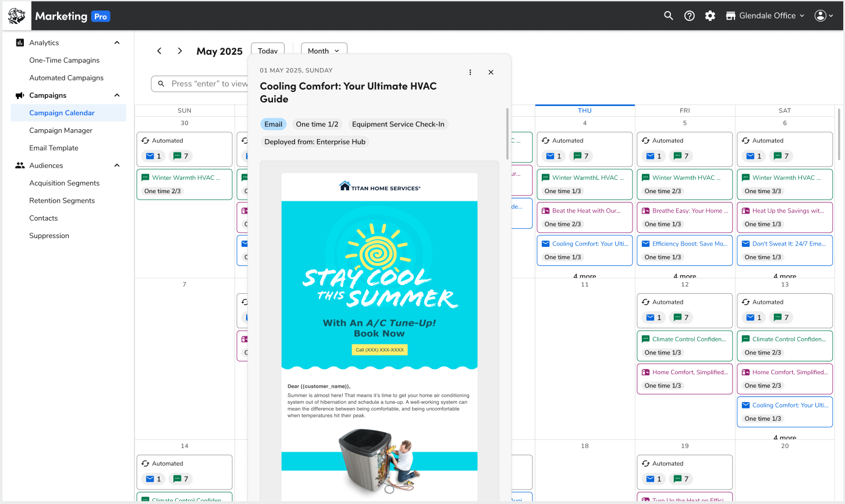Show 4 more campaigns on Saturday 6
The image size is (845, 504).
(x=784, y=276)
